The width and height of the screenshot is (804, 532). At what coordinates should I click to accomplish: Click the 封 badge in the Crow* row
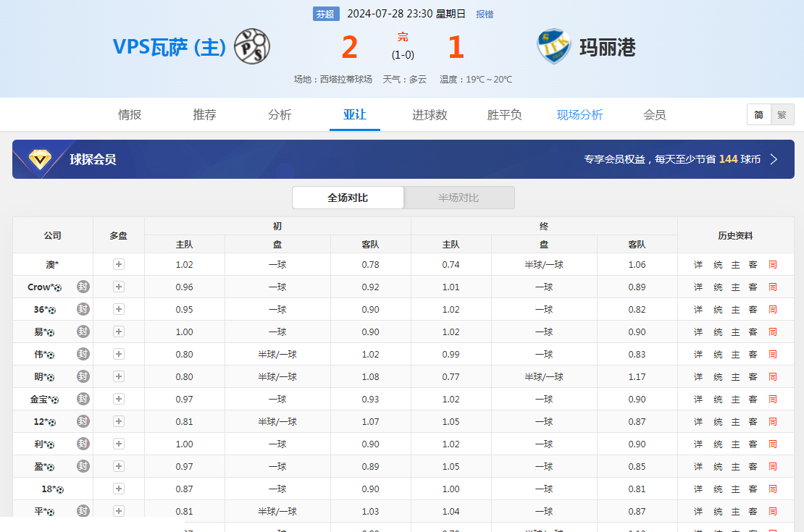83,287
